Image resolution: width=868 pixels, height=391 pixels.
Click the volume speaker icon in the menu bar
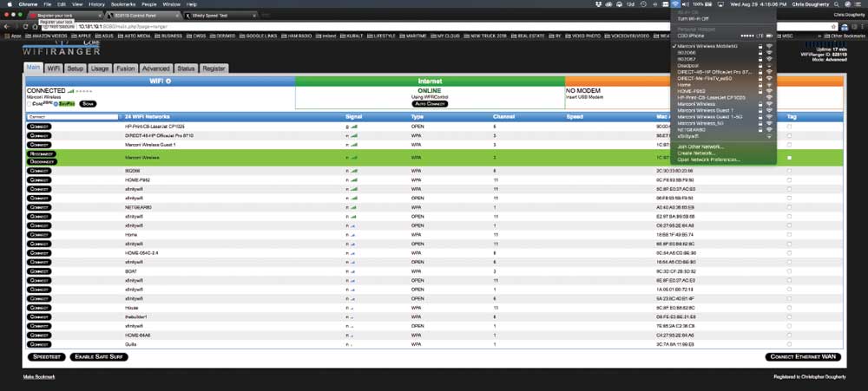tap(686, 3)
